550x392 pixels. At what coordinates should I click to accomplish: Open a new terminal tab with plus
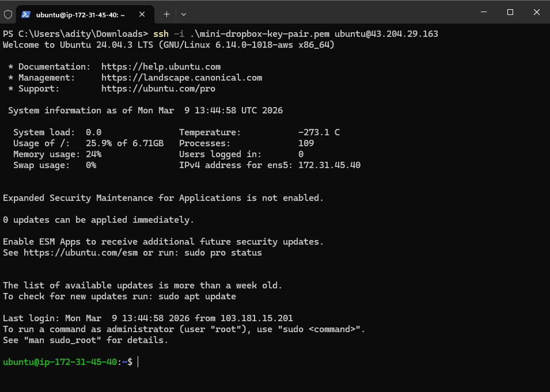[166, 14]
